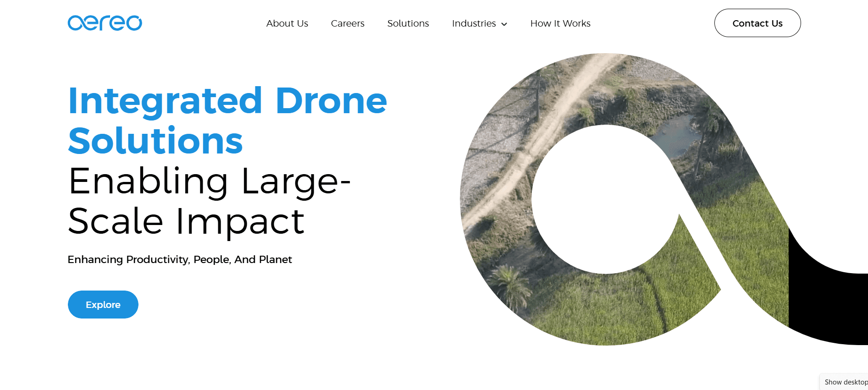The height and width of the screenshot is (390, 868).
Task: Click the blue 'Integrated Drone' headline line
Action: 227,101
